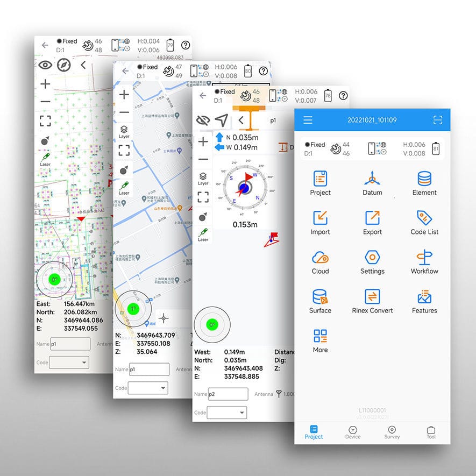The height and width of the screenshot is (476, 476).
Task: Toggle the eye visibility icon on leftmost screen
Action: (45, 65)
